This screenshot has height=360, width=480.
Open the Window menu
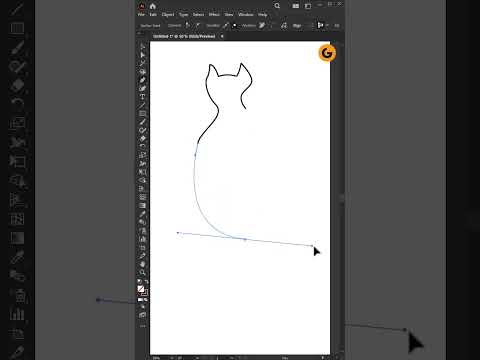point(246,15)
